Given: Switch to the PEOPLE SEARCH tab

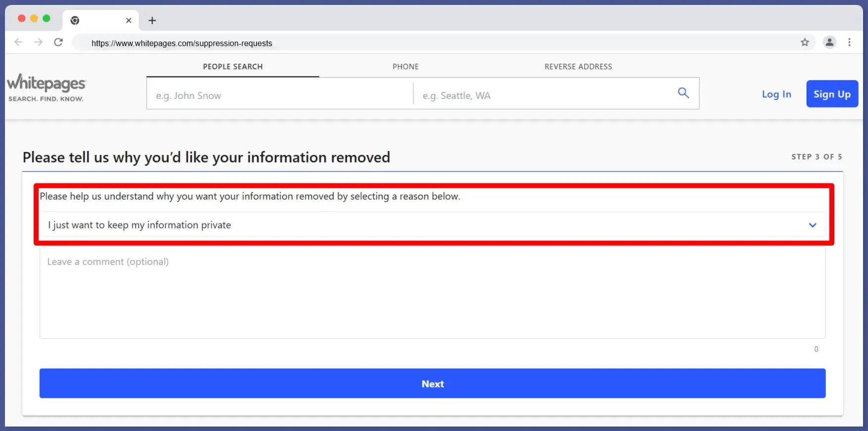Looking at the screenshot, I should click(x=233, y=66).
